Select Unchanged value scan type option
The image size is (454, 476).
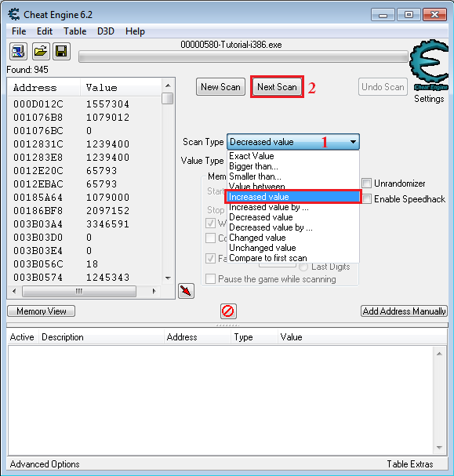point(263,248)
